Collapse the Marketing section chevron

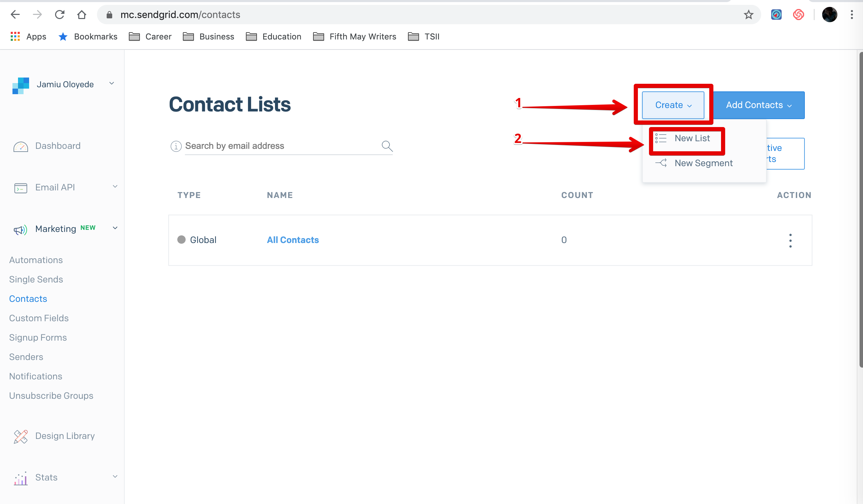point(115,228)
